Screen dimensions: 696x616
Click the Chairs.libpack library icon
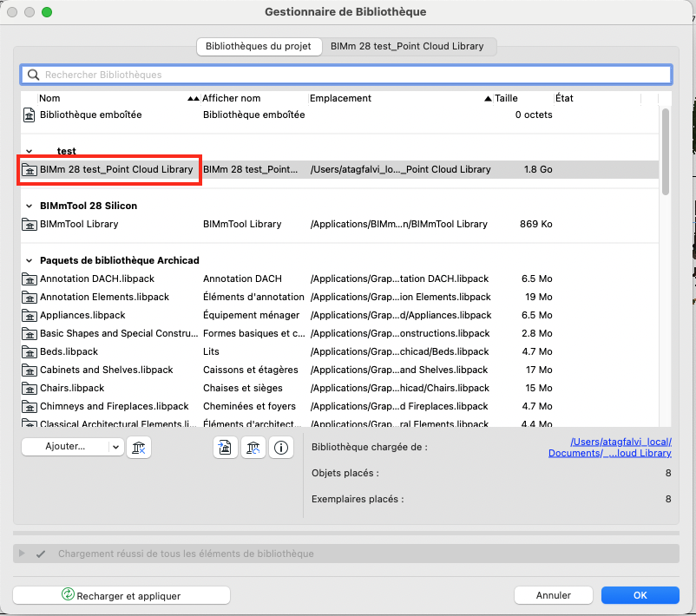point(30,389)
